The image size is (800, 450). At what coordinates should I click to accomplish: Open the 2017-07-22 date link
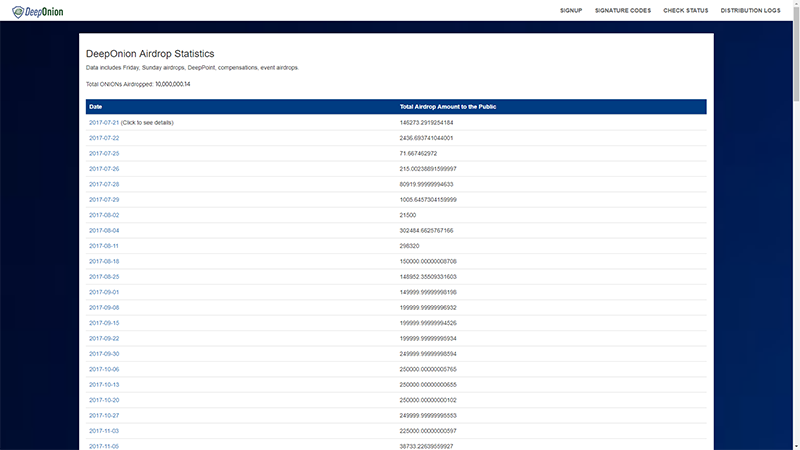click(x=104, y=138)
